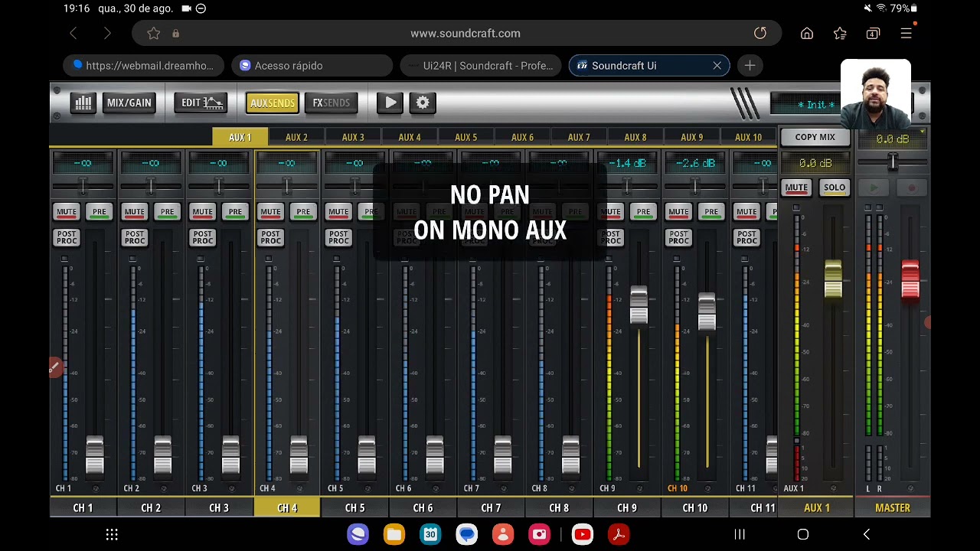Select the AUX 8 tab
The width and height of the screenshot is (980, 551).
[635, 137]
